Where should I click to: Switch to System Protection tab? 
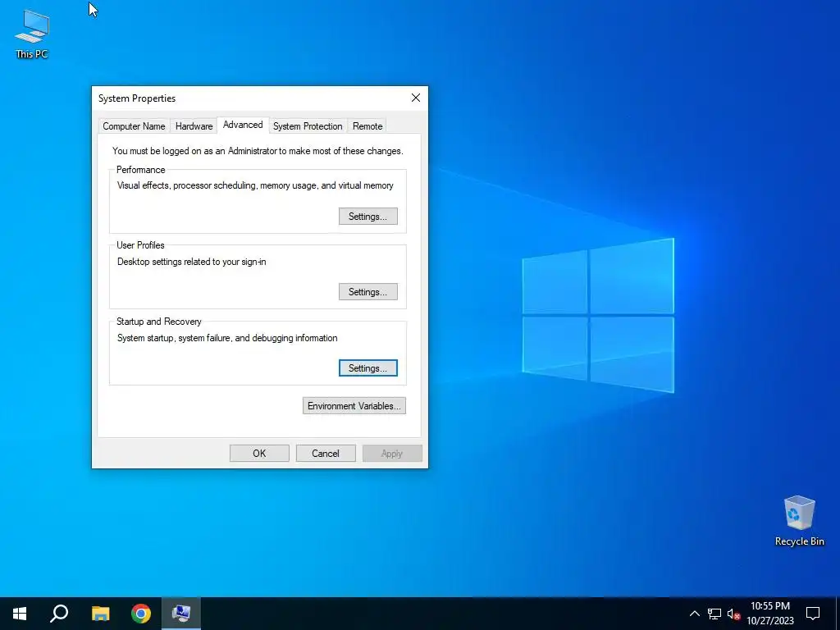click(x=308, y=126)
